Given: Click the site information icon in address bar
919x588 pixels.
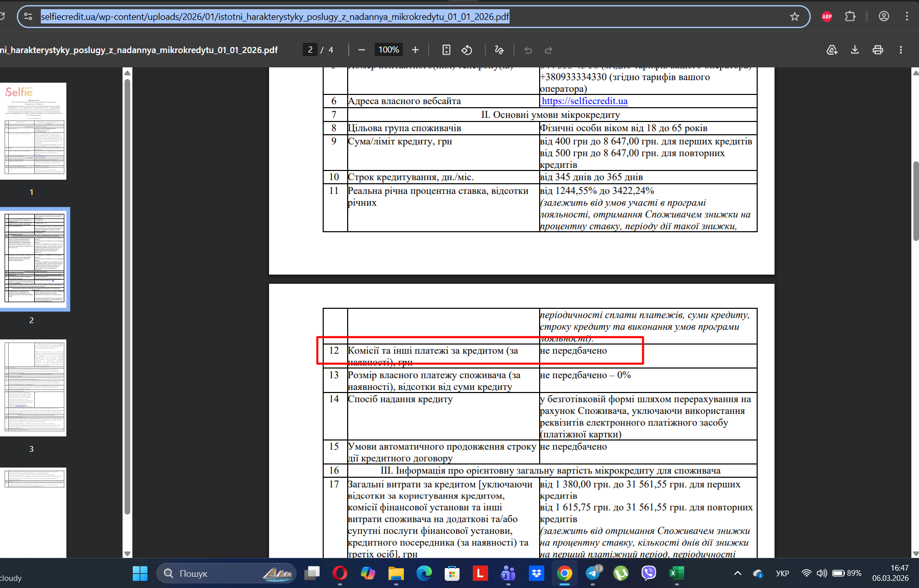Looking at the screenshot, I should pos(29,17).
